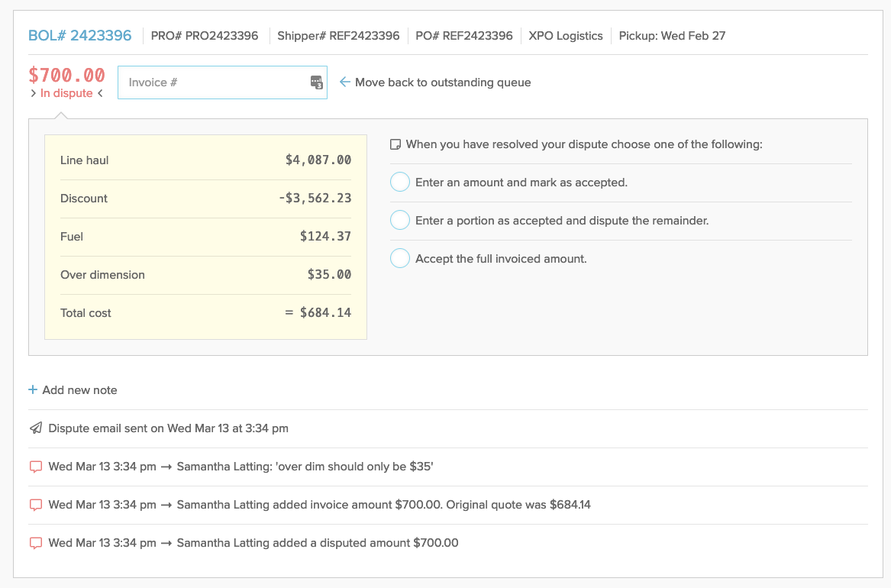Collapse the 'In dispute' status expander
The image size is (891, 588).
click(66, 93)
